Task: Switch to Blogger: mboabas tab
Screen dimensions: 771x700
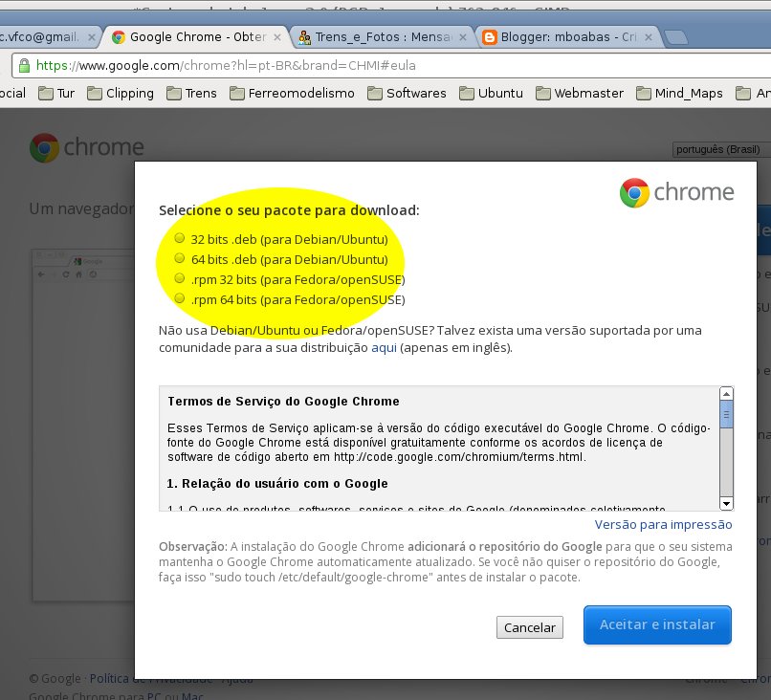Action: [568, 37]
